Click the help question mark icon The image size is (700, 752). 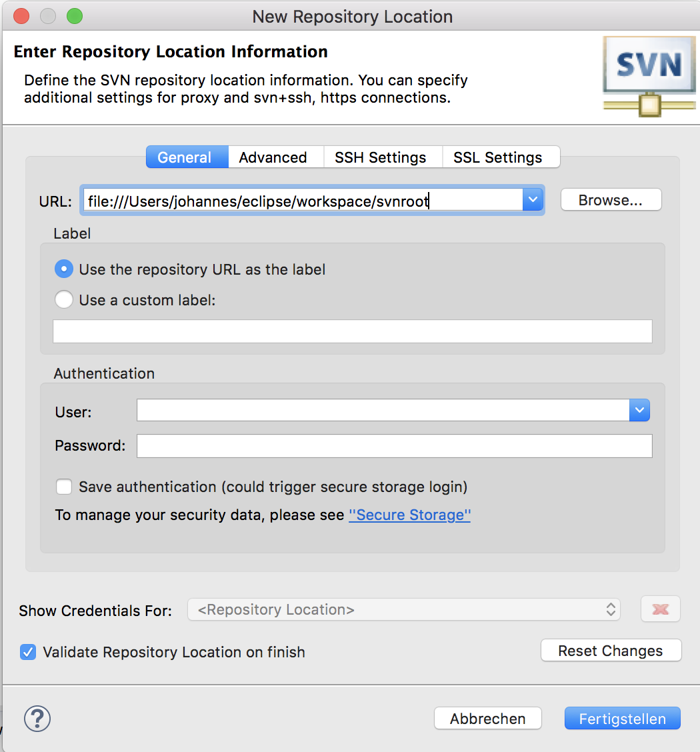pyautogui.click(x=37, y=719)
